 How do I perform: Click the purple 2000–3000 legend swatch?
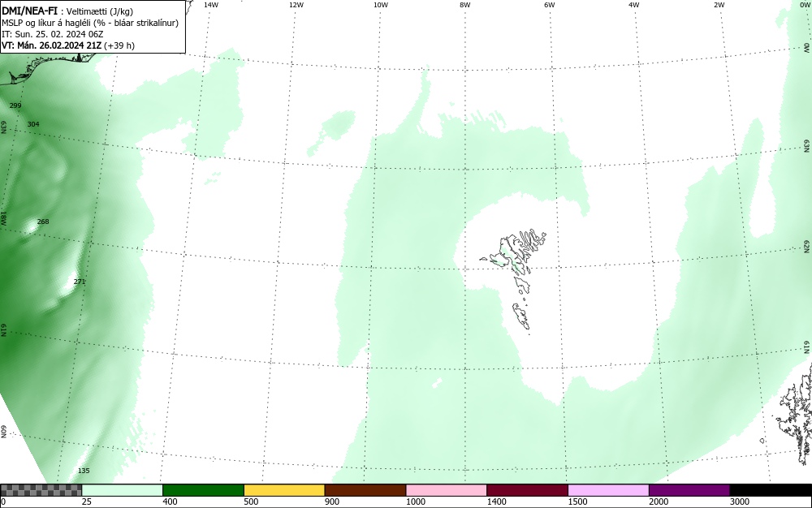click(689, 490)
